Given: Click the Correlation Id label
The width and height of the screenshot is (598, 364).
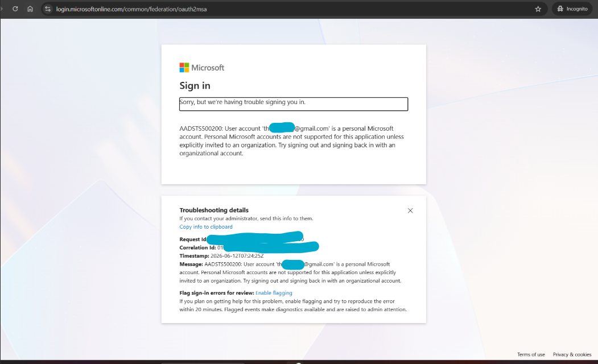Looking at the screenshot, I should 197,247.
